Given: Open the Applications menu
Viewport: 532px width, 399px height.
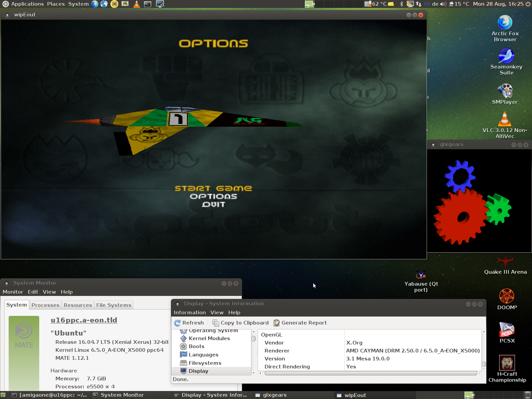Looking at the screenshot, I should pyautogui.click(x=27, y=4).
